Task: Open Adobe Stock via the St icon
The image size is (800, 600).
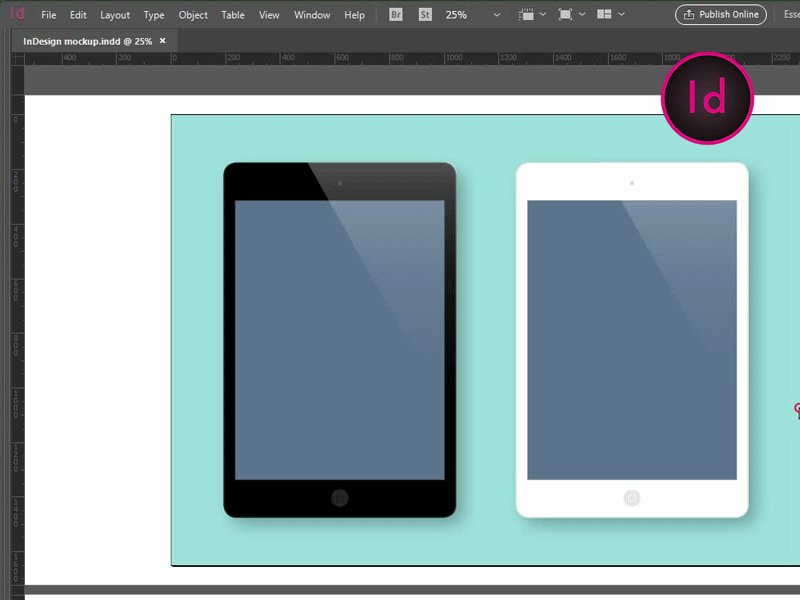Action: pos(424,15)
